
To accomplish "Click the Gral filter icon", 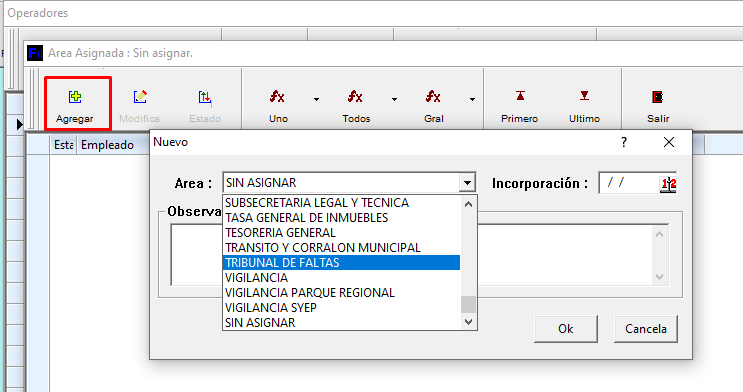I will pos(433,97).
